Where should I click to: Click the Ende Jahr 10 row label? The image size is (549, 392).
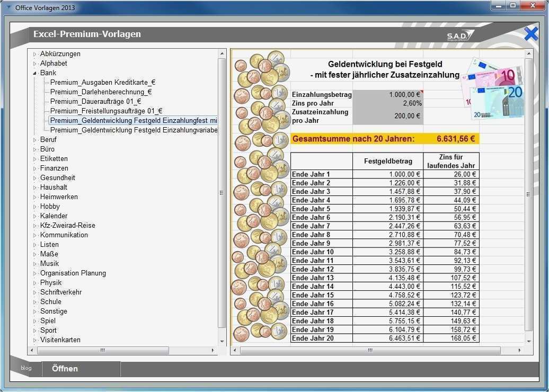tap(313, 252)
